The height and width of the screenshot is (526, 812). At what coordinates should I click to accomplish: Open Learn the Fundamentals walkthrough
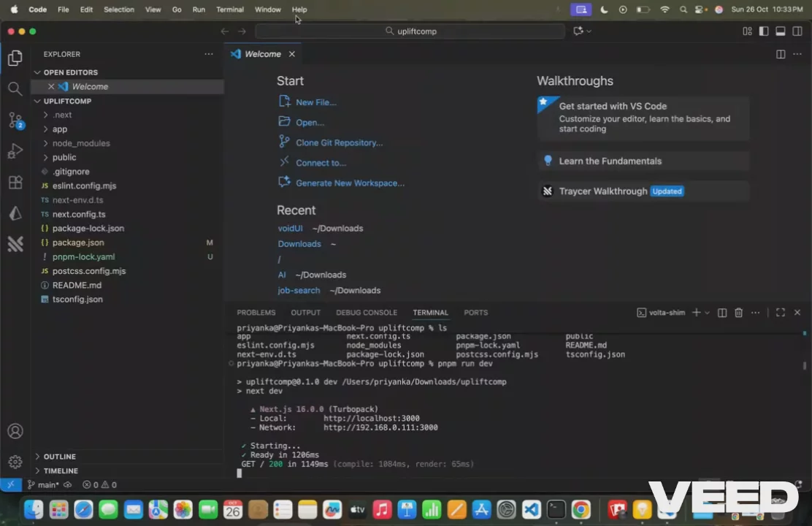pos(643,161)
